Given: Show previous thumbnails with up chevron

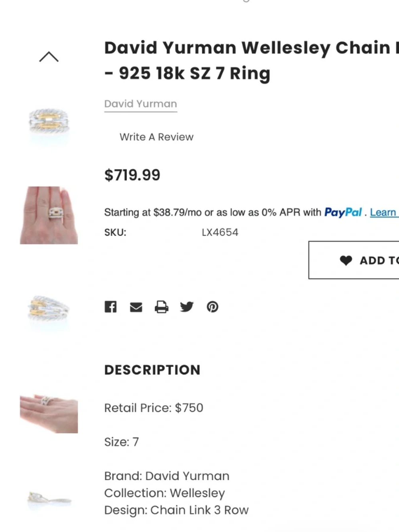Looking at the screenshot, I should (x=49, y=57).
